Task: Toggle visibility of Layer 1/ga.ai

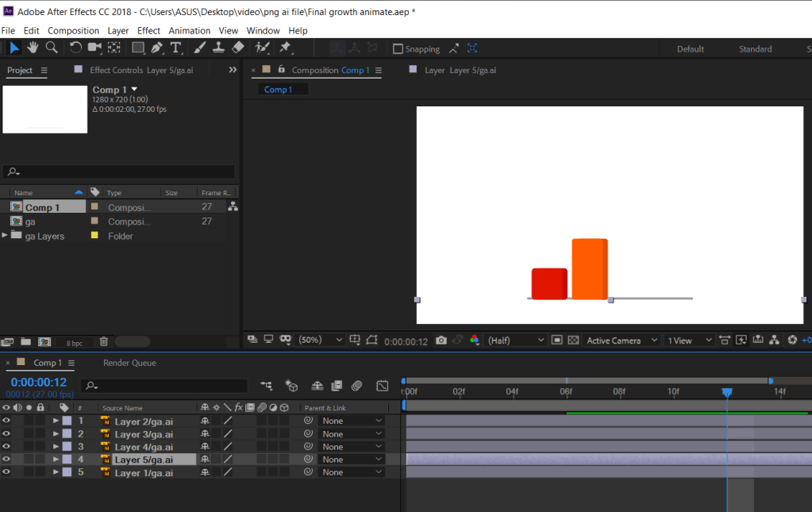Action: pyautogui.click(x=6, y=472)
